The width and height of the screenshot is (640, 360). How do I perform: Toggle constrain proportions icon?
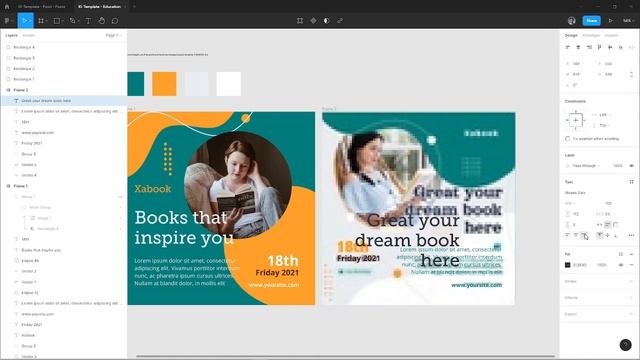(631, 74)
